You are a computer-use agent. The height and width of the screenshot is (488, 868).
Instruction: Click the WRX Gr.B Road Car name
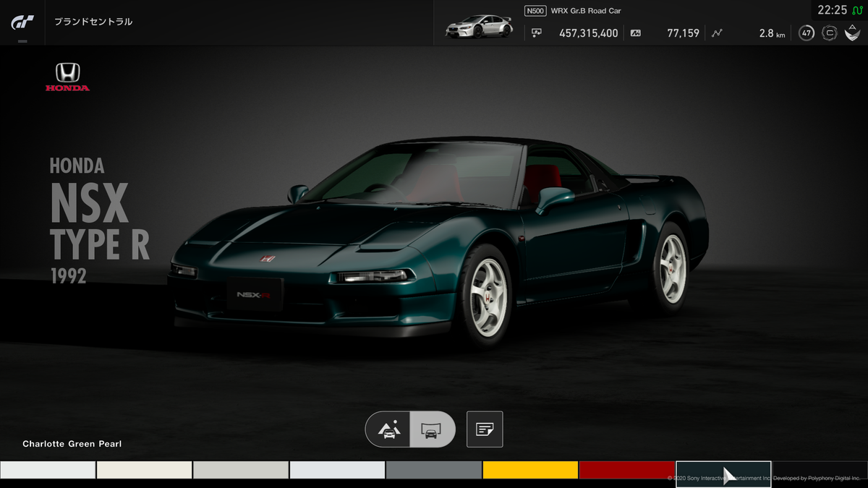(x=586, y=11)
